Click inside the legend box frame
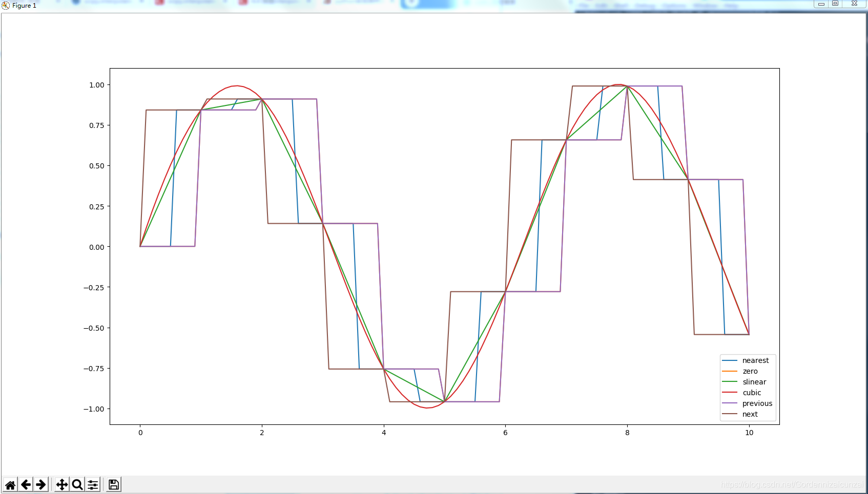Viewport: 868px width, 494px height. point(746,387)
